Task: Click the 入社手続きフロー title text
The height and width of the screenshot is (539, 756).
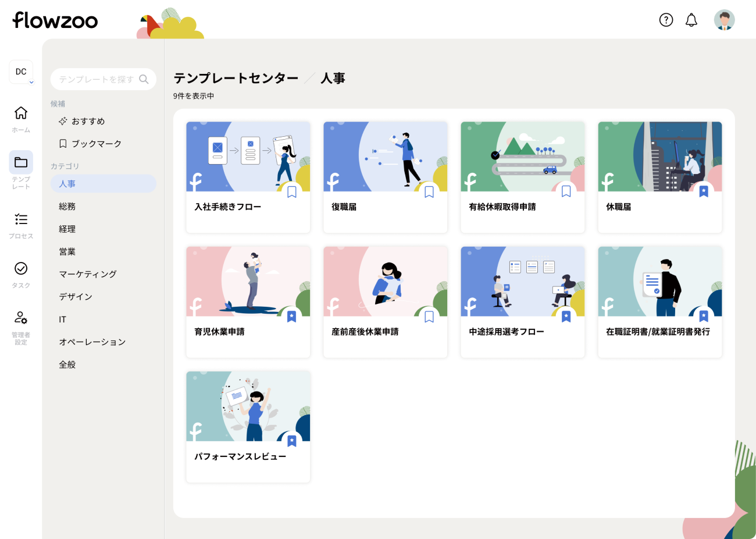Action: pos(228,207)
